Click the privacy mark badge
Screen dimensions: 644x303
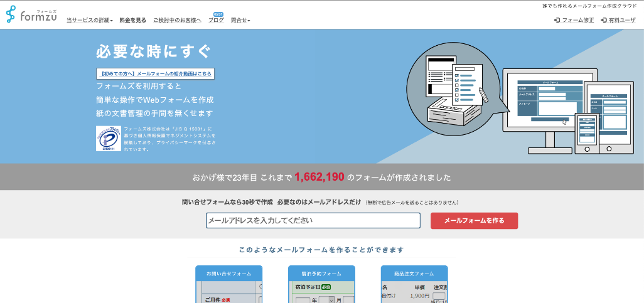pyautogui.click(x=109, y=139)
